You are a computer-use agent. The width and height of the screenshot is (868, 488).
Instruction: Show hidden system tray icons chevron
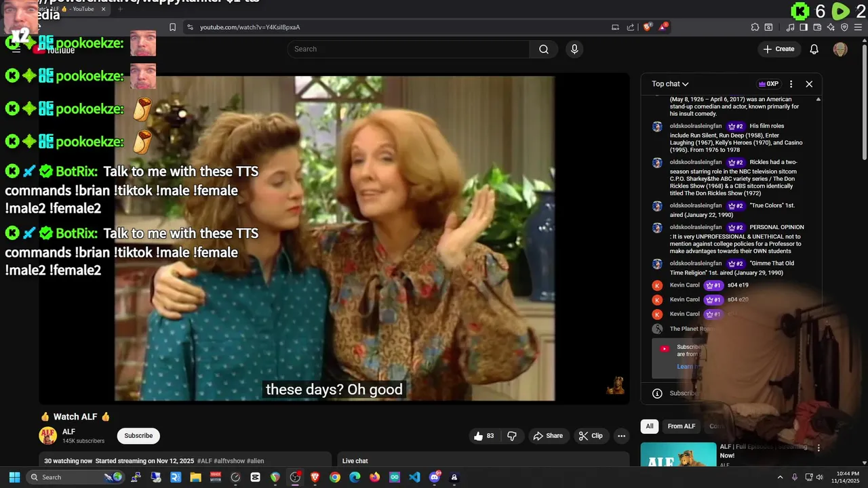click(x=780, y=477)
